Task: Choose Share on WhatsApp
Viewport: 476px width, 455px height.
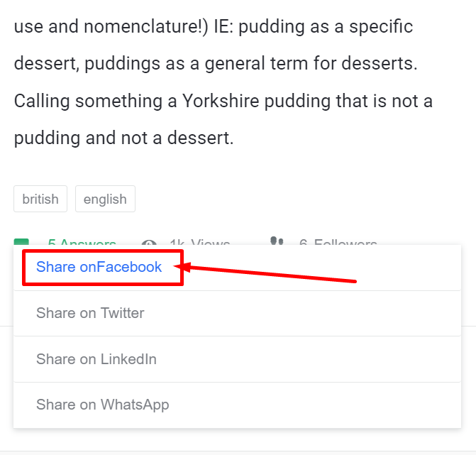Action: point(102,405)
